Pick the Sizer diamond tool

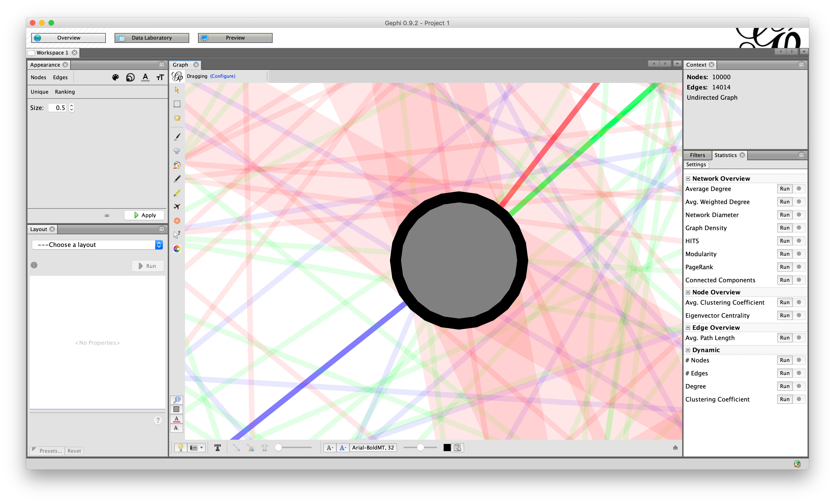[177, 151]
